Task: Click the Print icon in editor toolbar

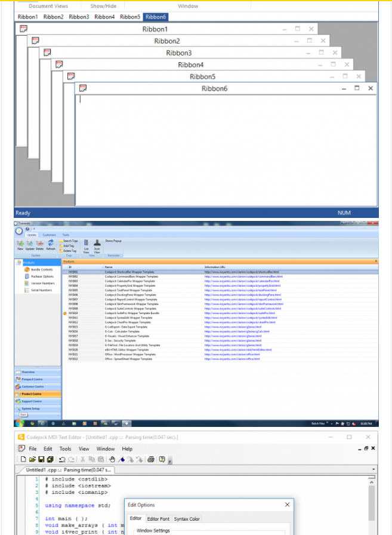Action: click(x=151, y=459)
